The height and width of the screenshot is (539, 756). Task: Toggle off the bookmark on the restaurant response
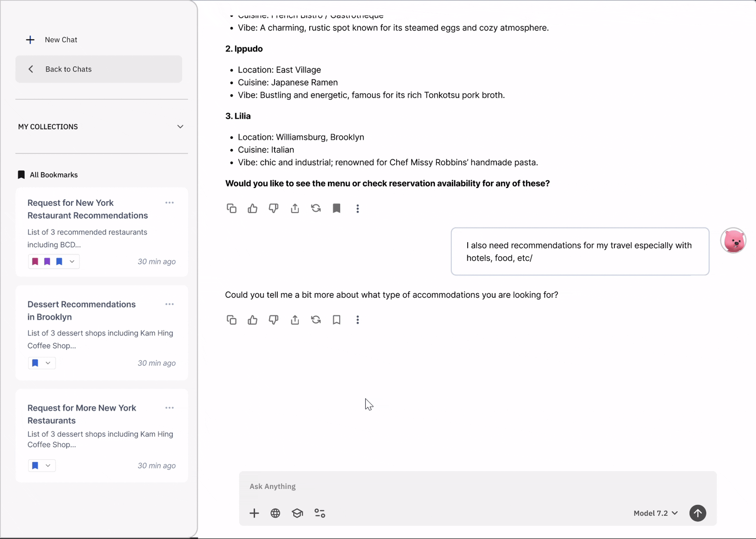336,208
